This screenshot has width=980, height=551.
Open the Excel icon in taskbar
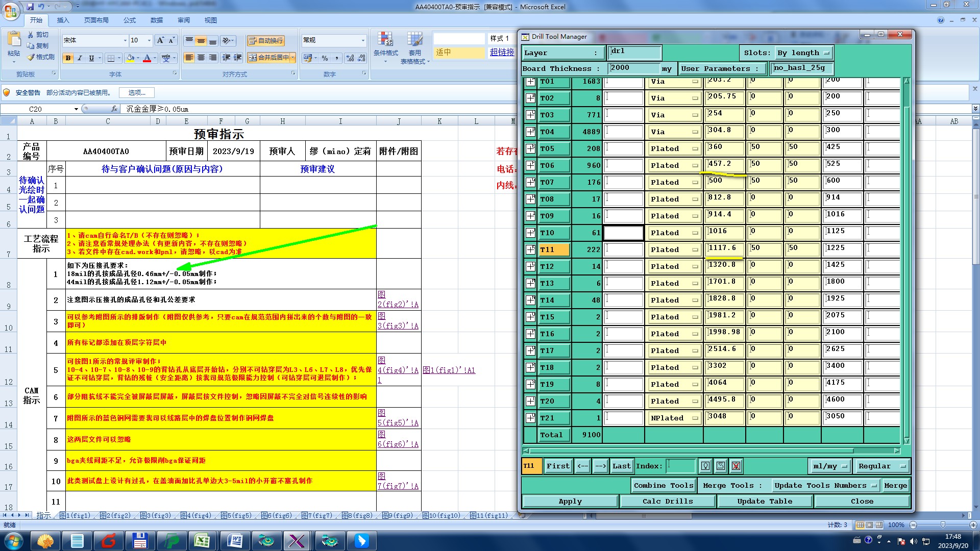click(x=203, y=540)
